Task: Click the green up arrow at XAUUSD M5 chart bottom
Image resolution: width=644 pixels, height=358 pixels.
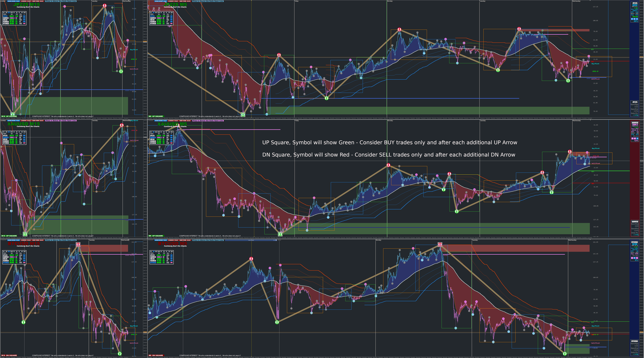Action: click(280, 234)
